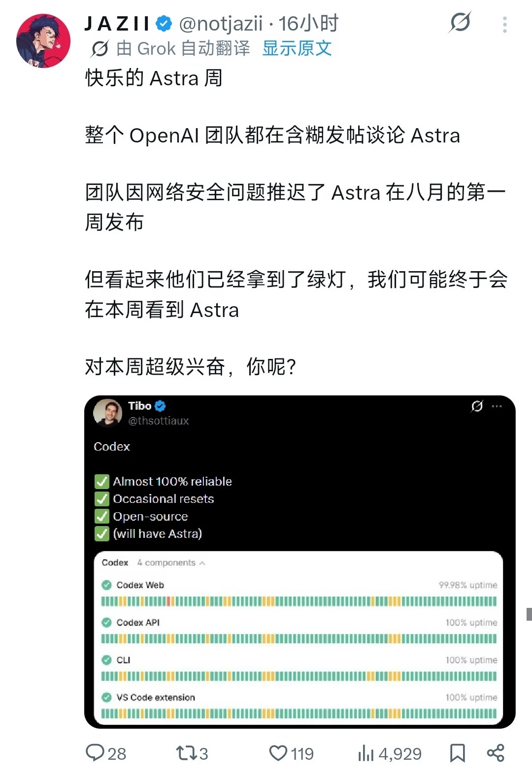Open the @notjazii handle

[221, 23]
